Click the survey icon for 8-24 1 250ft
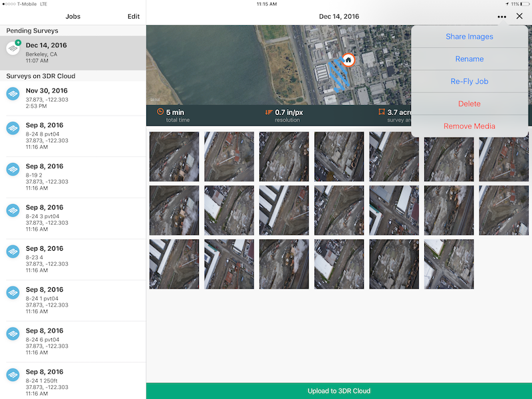The height and width of the screenshot is (399, 532). coord(13,374)
